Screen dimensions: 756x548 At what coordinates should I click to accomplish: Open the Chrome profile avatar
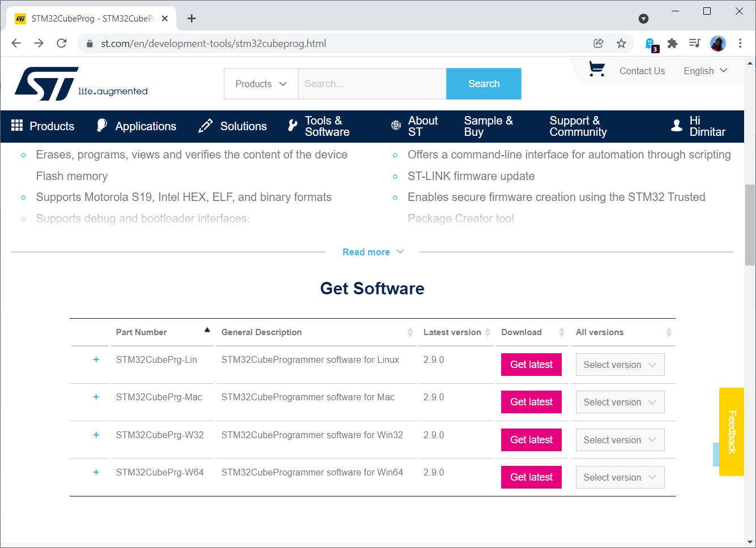[x=718, y=43]
